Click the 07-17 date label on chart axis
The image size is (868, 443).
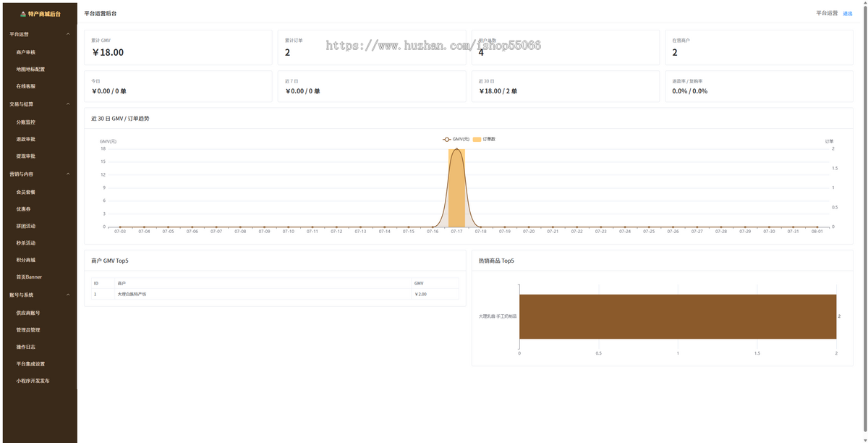pos(456,232)
